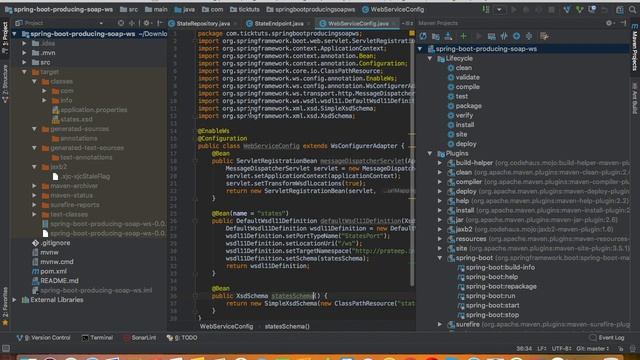
Task: Hide the Maven Projects panel
Action: (623, 23)
